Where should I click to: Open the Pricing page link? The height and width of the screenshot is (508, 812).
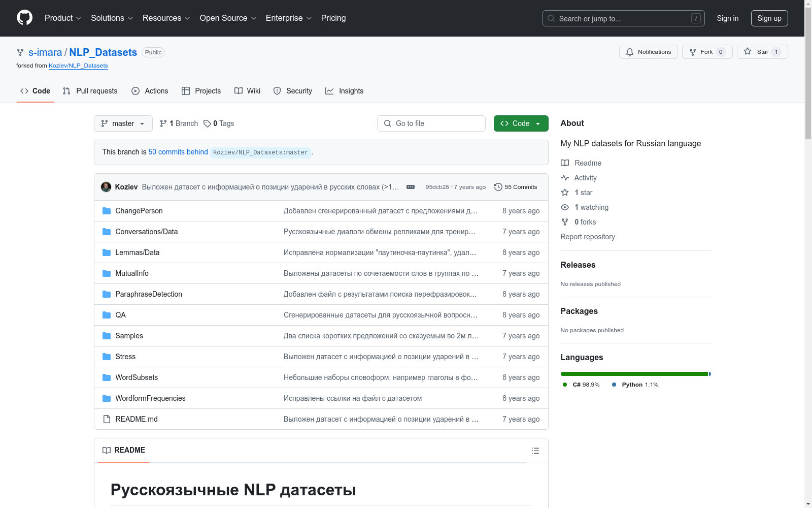333,18
